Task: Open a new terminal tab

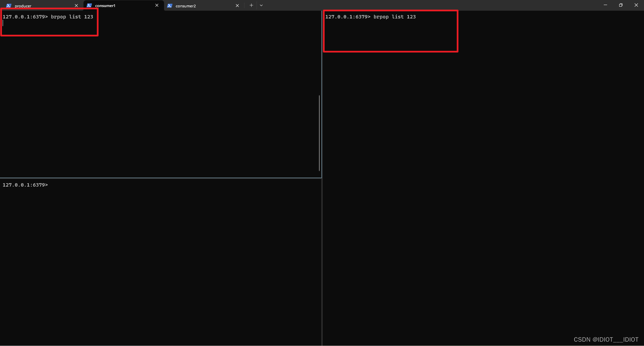Action: pyautogui.click(x=251, y=5)
